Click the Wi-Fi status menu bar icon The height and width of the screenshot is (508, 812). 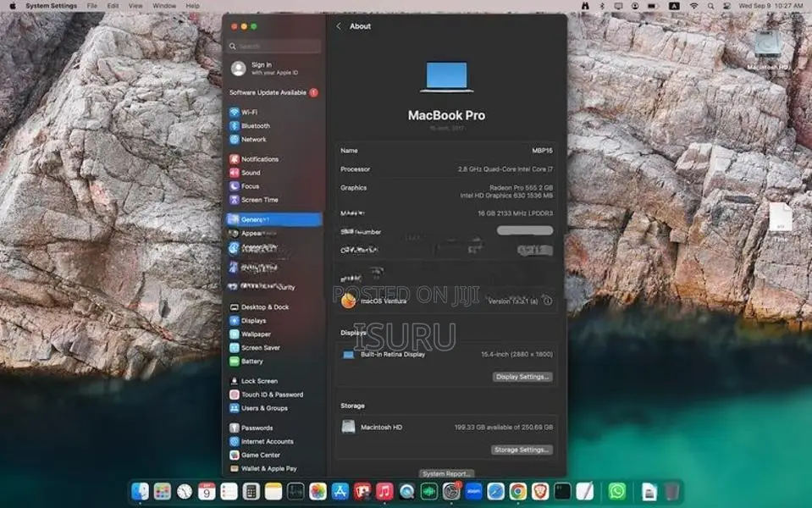(x=694, y=6)
